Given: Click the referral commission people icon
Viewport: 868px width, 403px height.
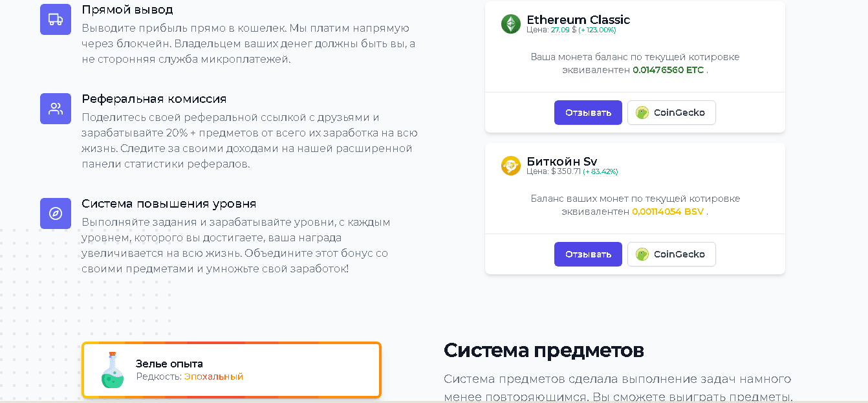Looking at the screenshot, I should [55, 108].
